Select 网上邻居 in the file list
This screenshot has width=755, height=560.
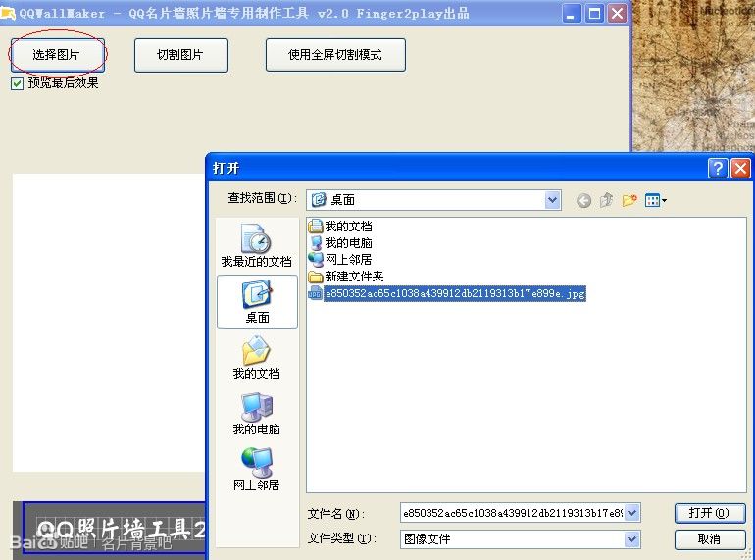click(340, 260)
